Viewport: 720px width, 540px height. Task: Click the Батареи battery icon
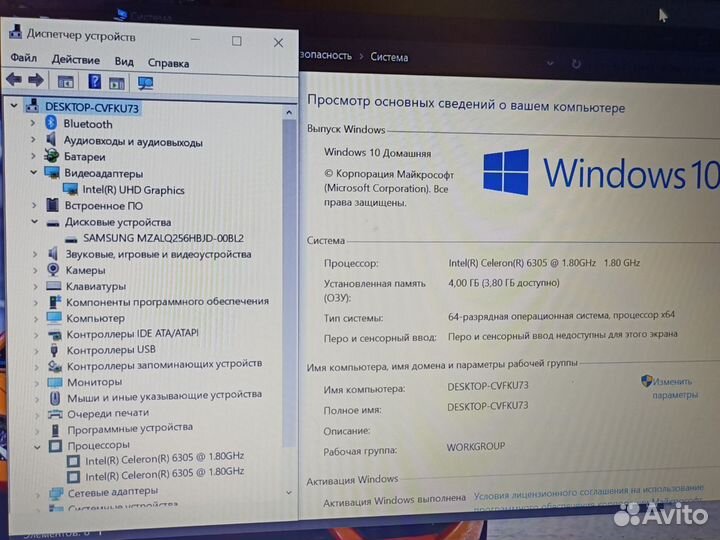coord(51,156)
